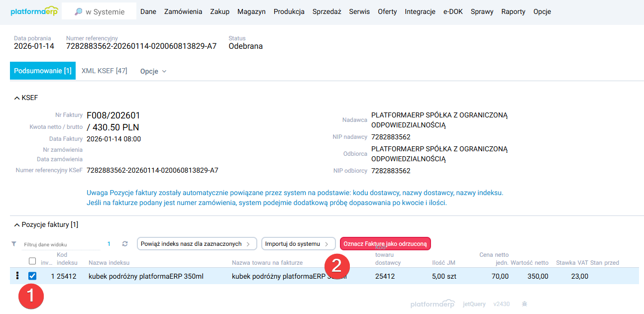This screenshot has width=644, height=314.
Task: Open the Opcje dropdown menu
Action: point(152,71)
